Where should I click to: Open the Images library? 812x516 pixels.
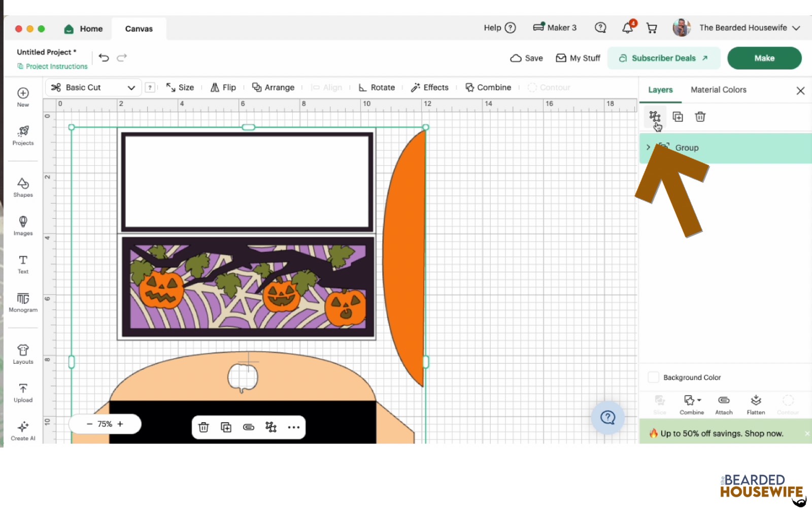23,226
